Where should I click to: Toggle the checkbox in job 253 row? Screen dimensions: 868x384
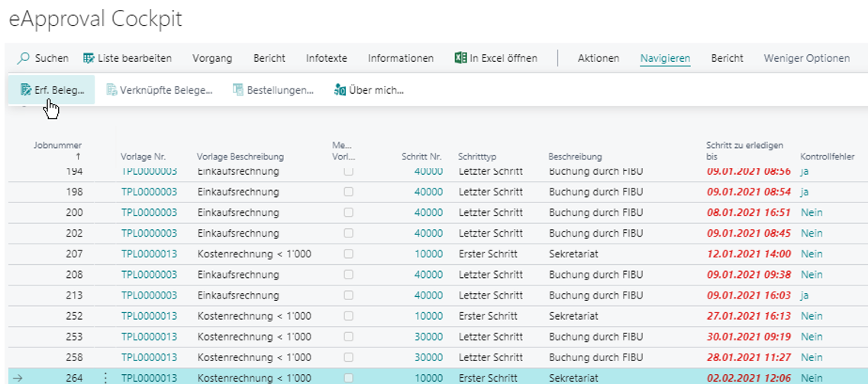(x=348, y=337)
